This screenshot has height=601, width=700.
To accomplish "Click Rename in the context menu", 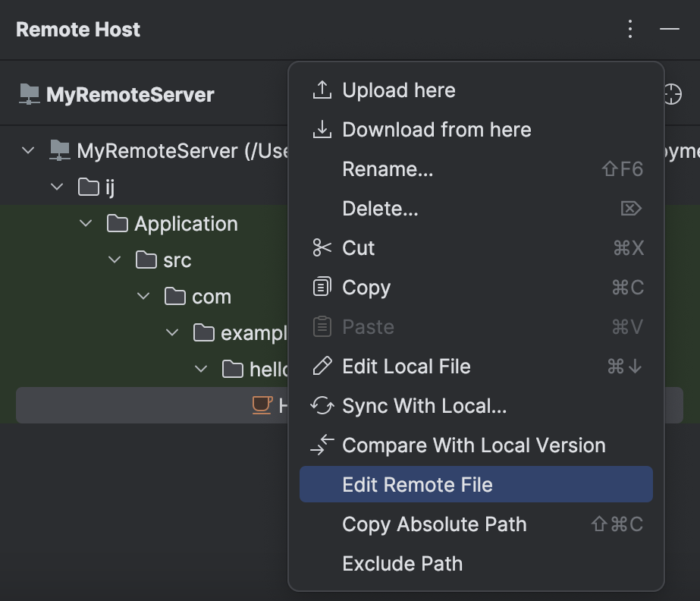I will coord(388,168).
